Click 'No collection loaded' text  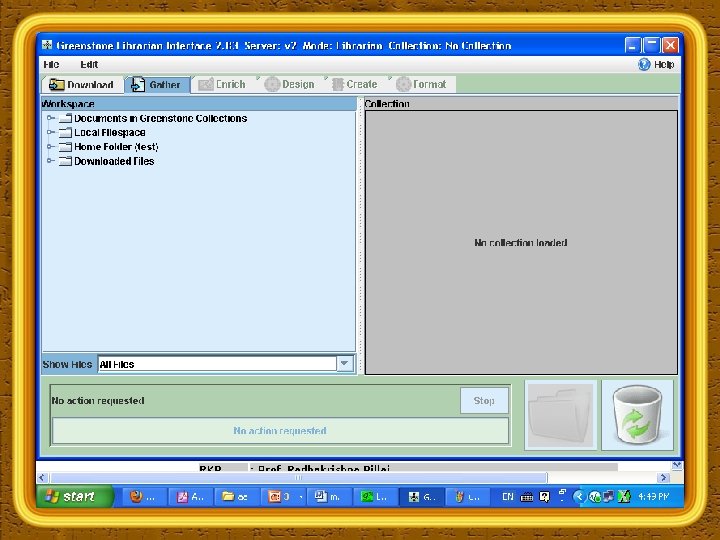(521, 242)
